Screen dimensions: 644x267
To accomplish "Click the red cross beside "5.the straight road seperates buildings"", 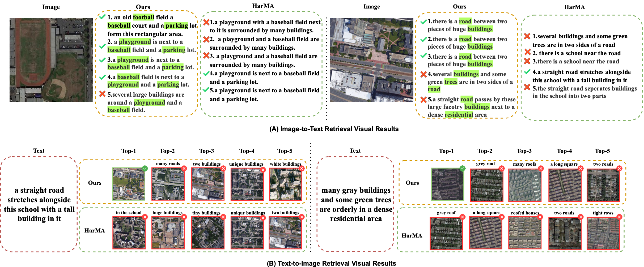I will click(527, 87).
